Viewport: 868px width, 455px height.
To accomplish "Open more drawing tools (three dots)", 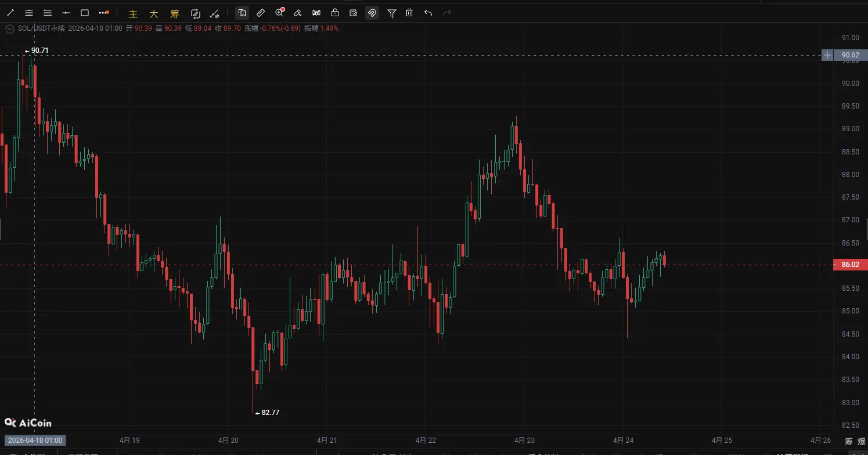I will (104, 13).
